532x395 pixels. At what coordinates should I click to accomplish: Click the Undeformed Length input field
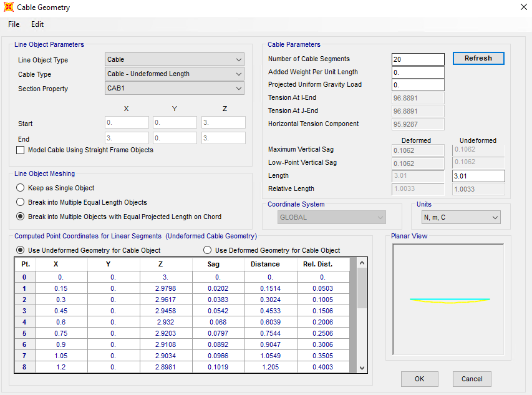click(x=478, y=176)
